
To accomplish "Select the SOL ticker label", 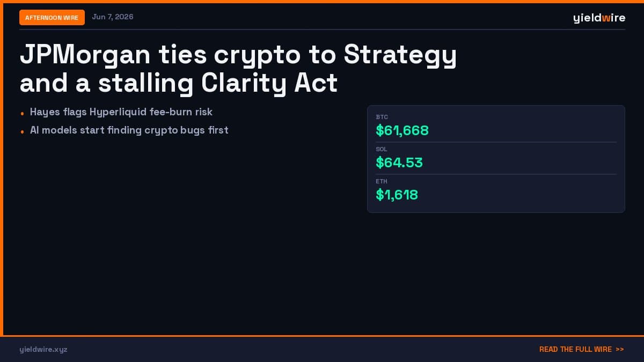I will coord(382,149).
